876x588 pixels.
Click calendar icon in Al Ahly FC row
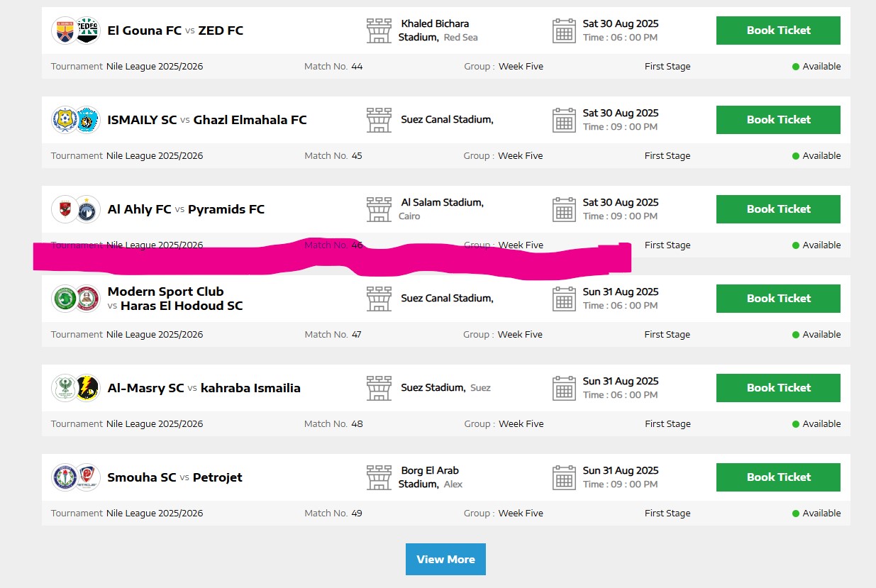(564, 209)
